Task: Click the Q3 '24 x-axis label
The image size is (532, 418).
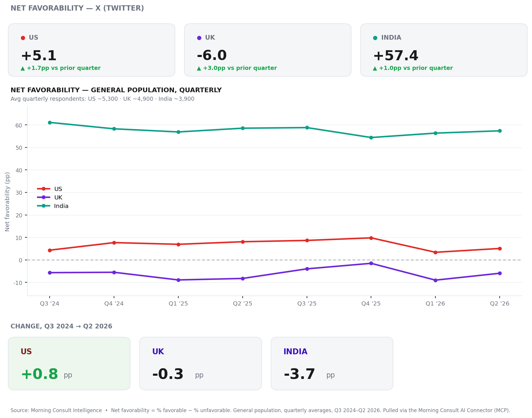Action: pyautogui.click(x=50, y=304)
